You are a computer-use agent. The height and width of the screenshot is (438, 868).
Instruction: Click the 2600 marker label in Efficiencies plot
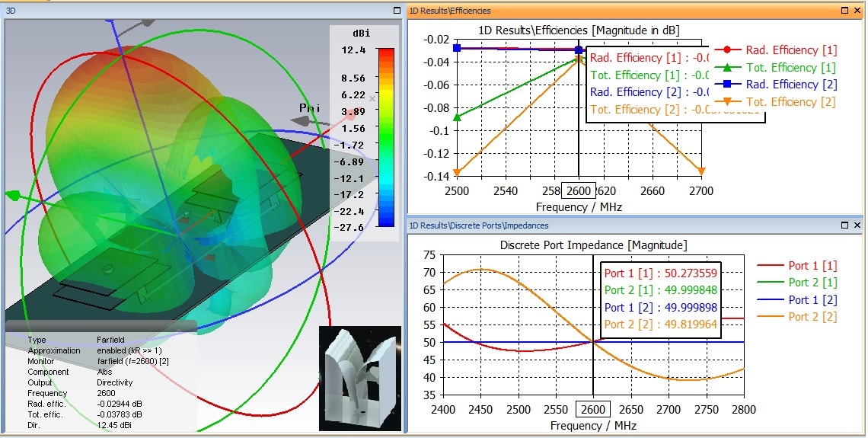pyautogui.click(x=579, y=191)
